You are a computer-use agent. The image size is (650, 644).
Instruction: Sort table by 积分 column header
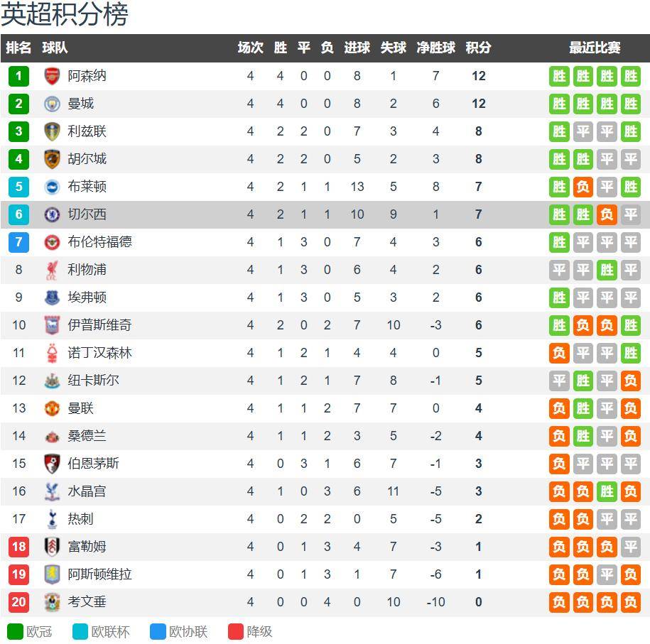pyautogui.click(x=478, y=48)
